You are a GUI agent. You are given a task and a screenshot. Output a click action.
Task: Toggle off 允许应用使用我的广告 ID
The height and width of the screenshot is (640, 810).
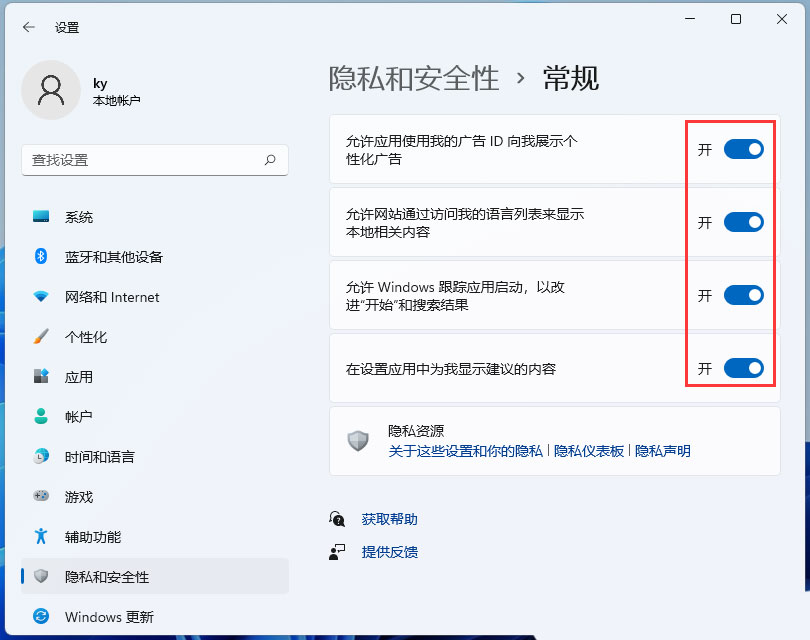coord(741,149)
